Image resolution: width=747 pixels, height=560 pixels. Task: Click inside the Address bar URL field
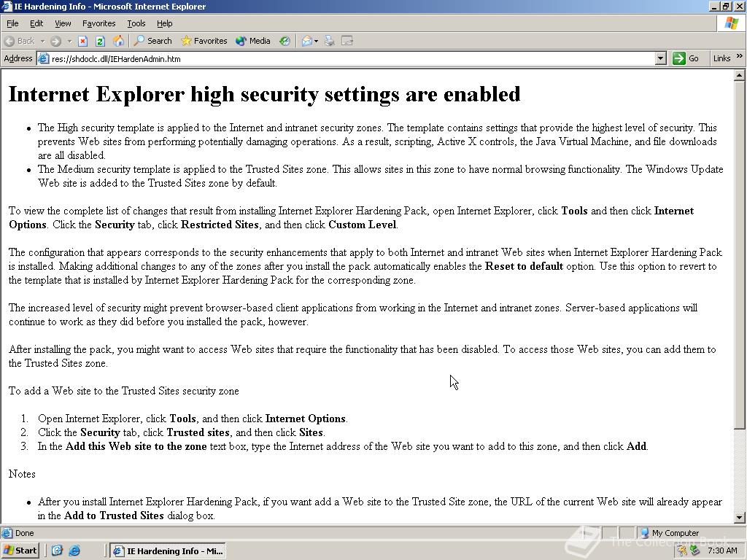[x=352, y=59]
